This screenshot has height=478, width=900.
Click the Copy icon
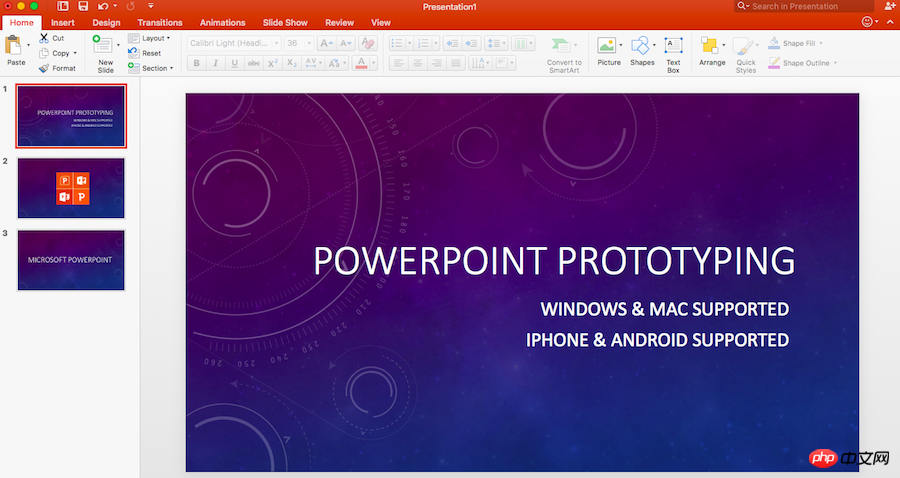[44, 53]
